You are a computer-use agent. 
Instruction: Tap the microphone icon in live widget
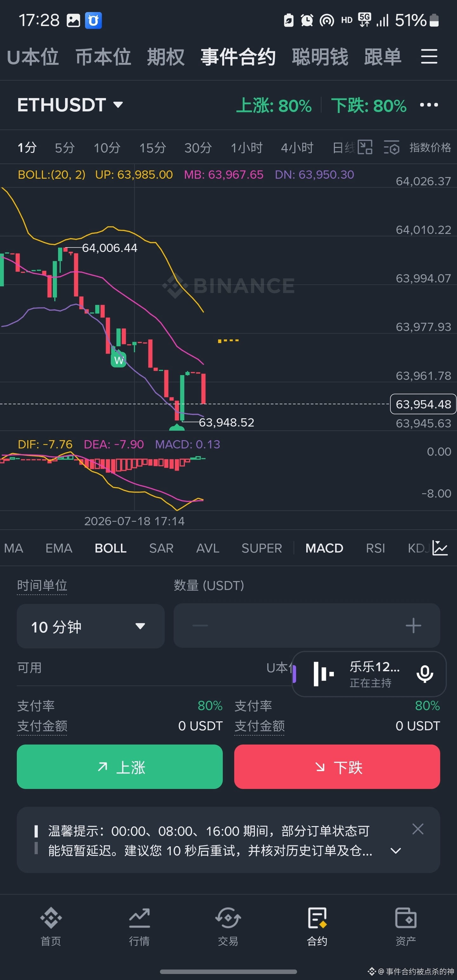(425, 674)
